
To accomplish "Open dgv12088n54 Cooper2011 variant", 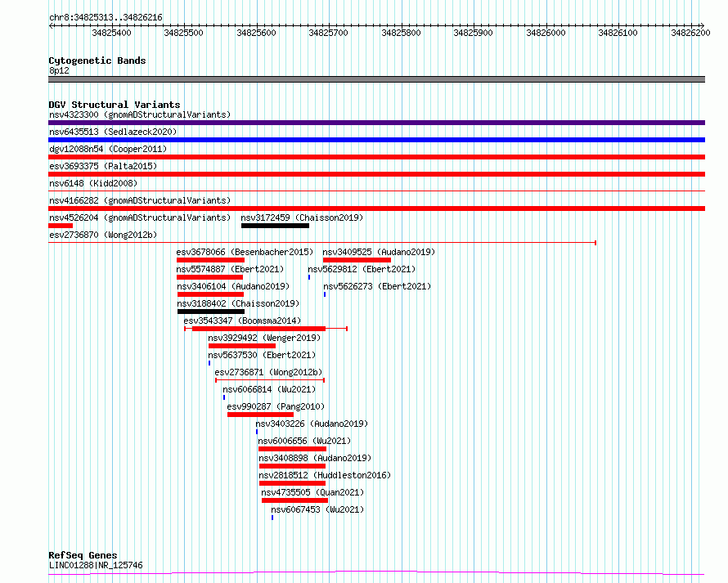I will pyautogui.click(x=108, y=149).
